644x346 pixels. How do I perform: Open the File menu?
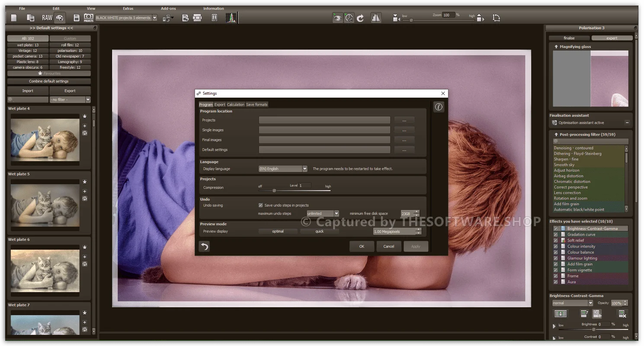click(22, 9)
